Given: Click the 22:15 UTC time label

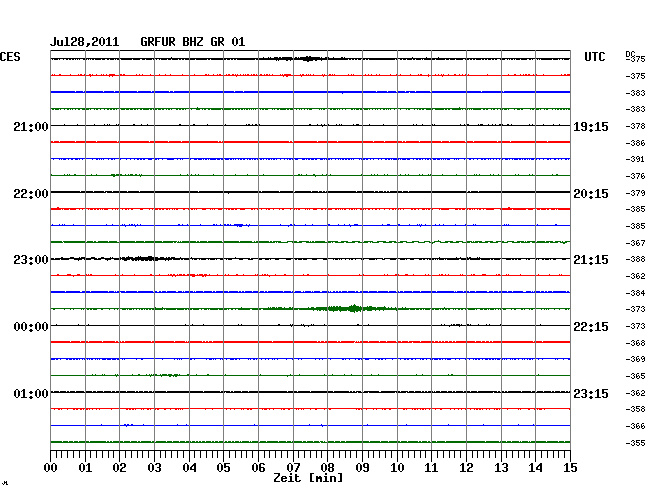Looking at the screenshot, I should coord(591,327).
